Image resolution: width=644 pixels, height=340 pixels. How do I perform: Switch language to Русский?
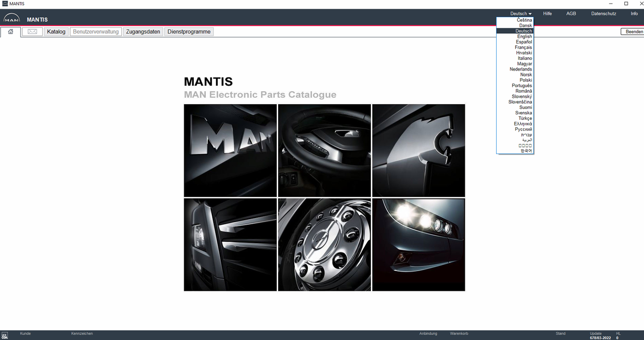pos(515,129)
